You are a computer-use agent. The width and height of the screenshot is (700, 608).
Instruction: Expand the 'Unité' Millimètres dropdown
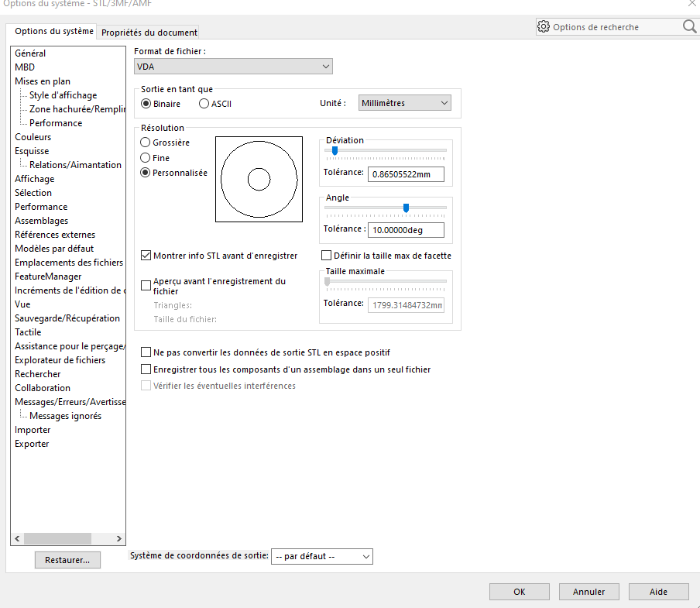coord(404,103)
